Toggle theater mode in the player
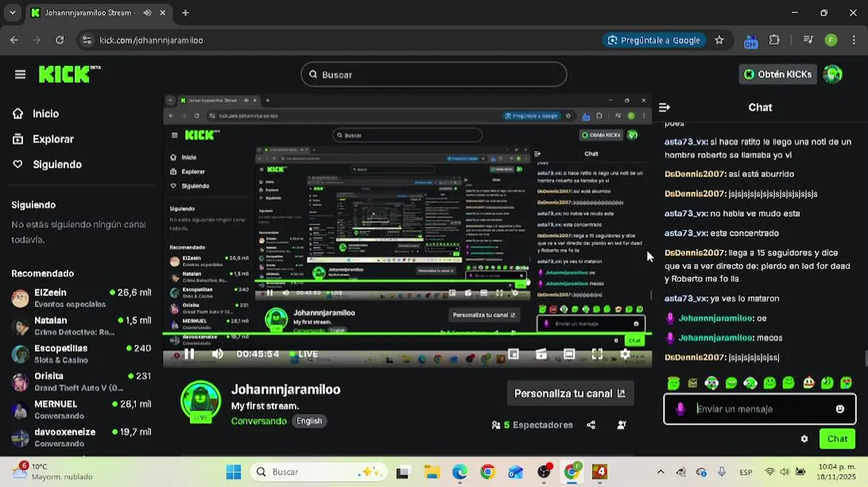 [569, 354]
